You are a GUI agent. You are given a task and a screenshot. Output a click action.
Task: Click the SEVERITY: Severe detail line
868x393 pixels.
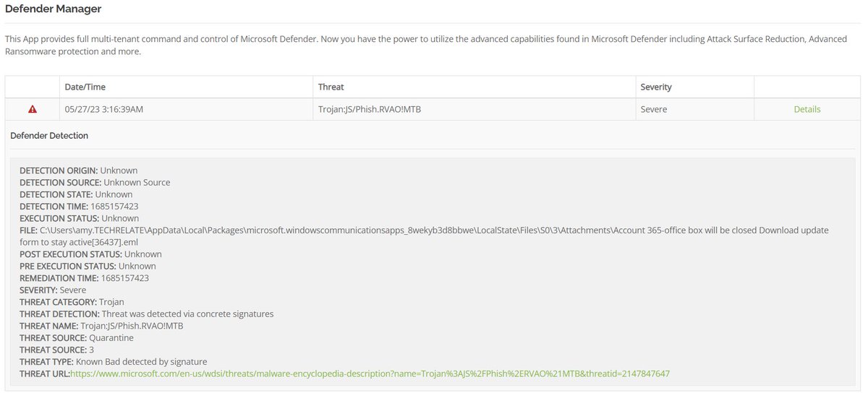pos(53,290)
